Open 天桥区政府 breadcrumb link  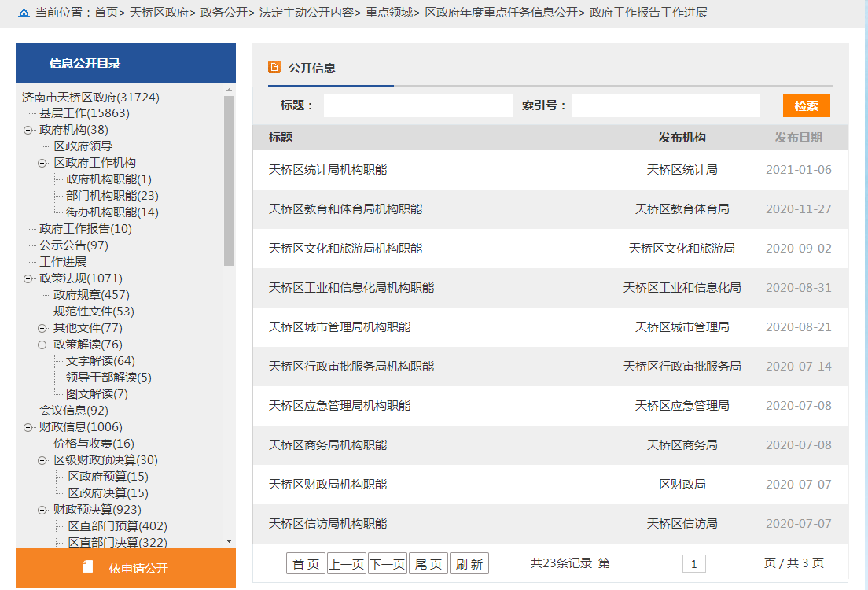point(159,13)
